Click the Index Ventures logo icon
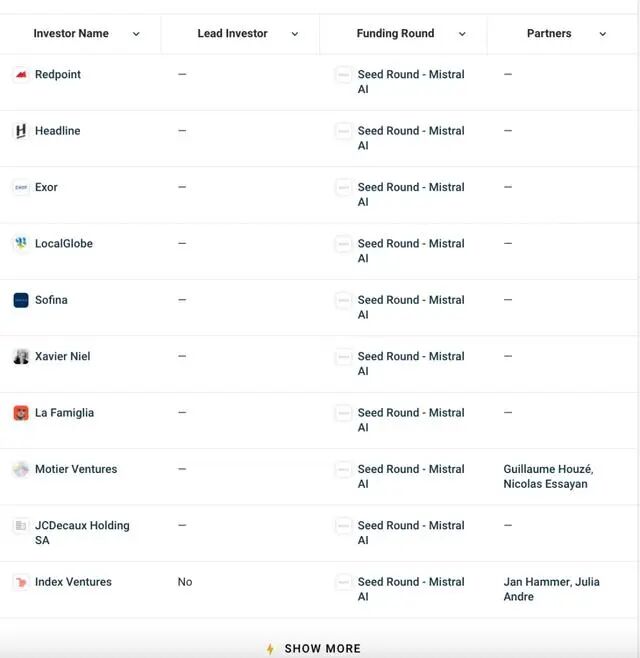Image resolution: width=640 pixels, height=658 pixels. coord(21,582)
